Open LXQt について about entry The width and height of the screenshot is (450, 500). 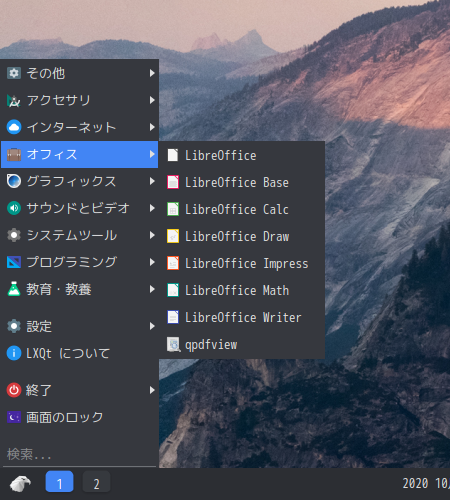tap(80, 353)
